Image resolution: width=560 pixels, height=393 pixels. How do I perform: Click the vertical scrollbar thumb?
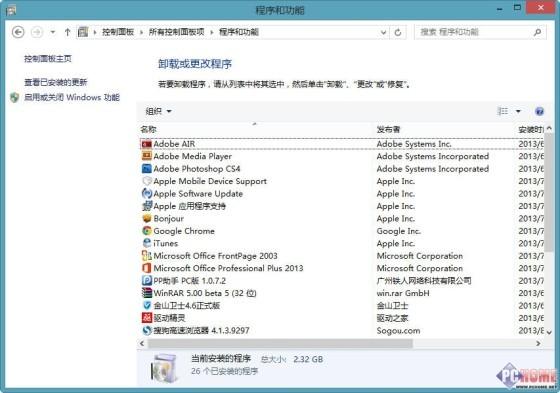pos(549,192)
